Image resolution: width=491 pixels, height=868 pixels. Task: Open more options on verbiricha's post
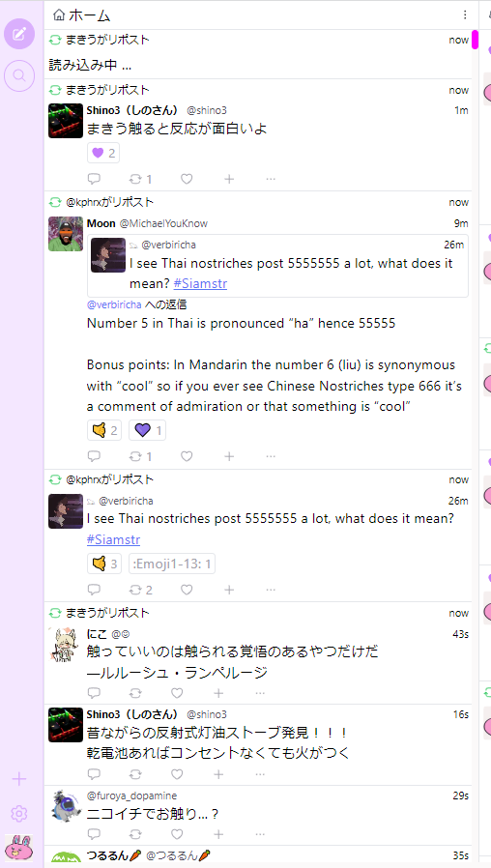(271, 590)
